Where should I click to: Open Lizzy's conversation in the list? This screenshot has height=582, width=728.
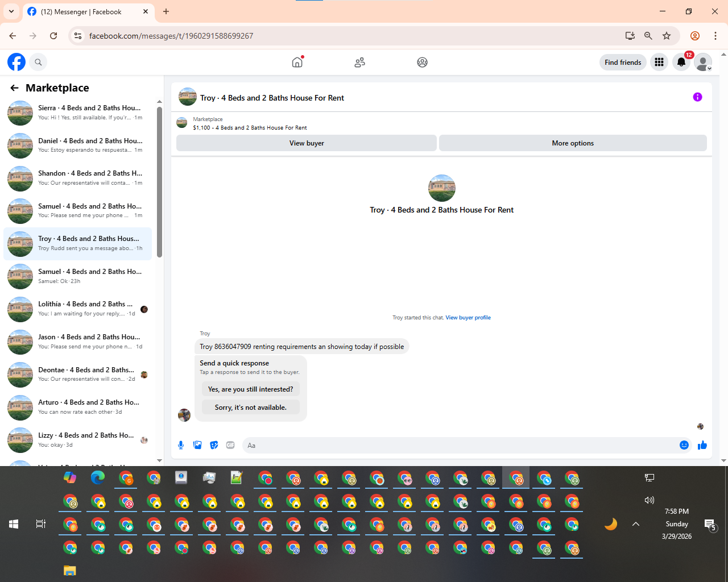(x=78, y=439)
